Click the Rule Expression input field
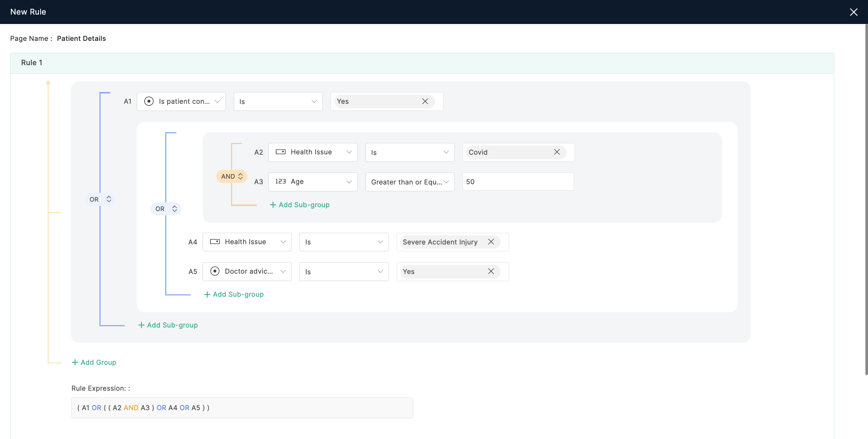 [x=242, y=407]
